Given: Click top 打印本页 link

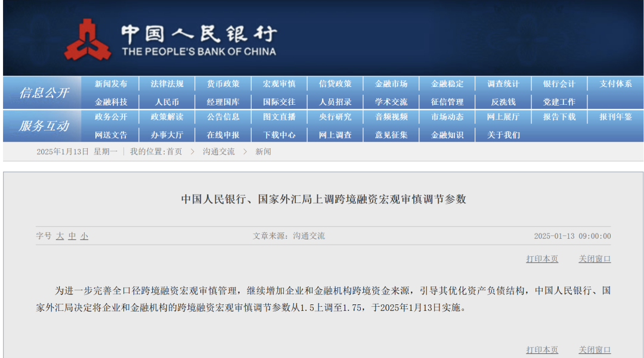Looking at the screenshot, I should point(542,259).
